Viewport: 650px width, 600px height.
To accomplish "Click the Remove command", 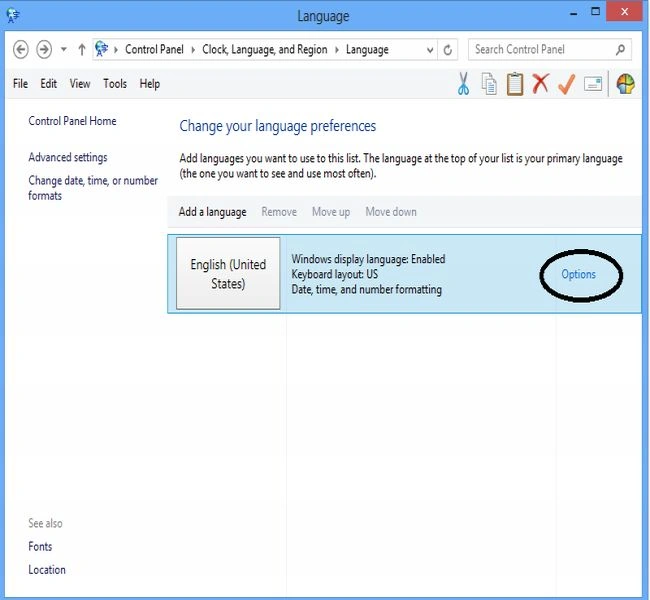I will 279,212.
